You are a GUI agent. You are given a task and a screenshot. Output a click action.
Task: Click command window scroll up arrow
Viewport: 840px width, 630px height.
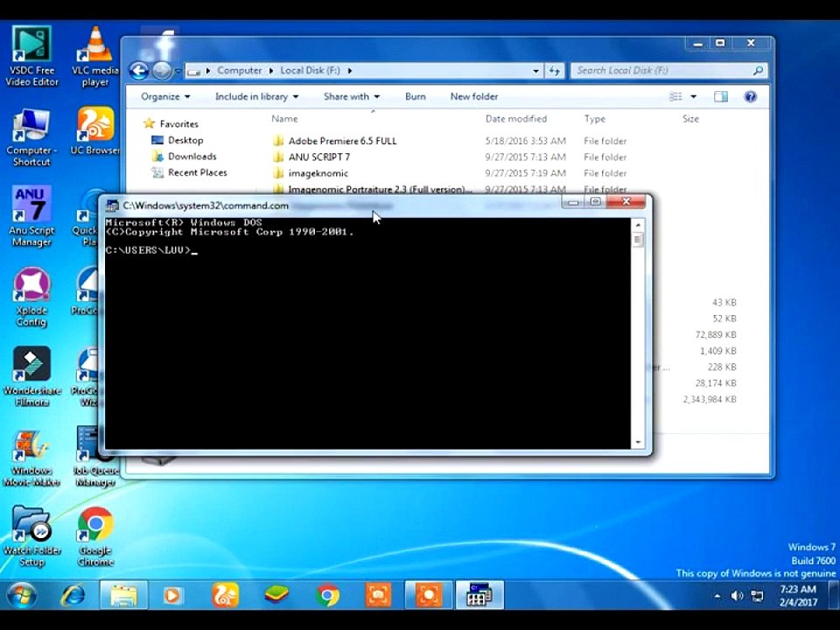coord(638,226)
